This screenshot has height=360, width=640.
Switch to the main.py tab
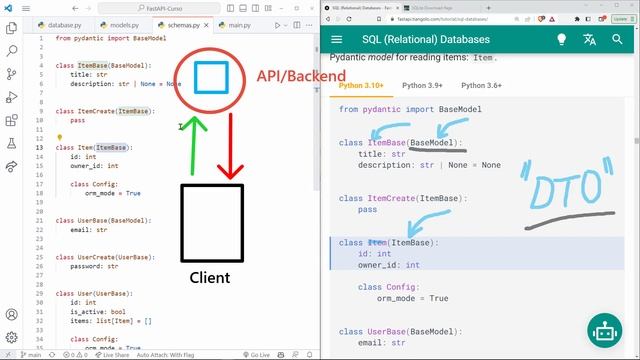[x=235, y=25]
